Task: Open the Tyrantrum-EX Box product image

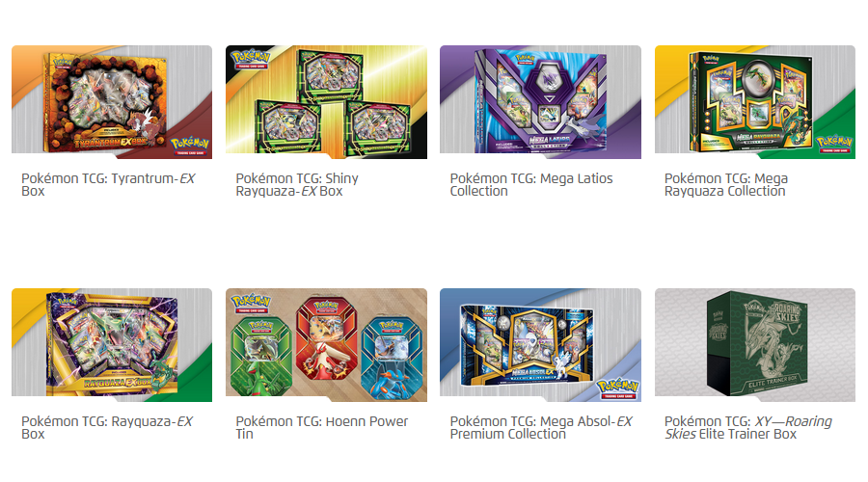Action: click(112, 102)
